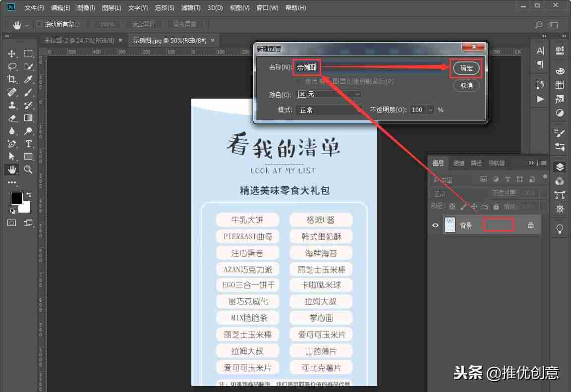Hide the 背景 layer with eye icon
Screen dimensions: 571x392
click(x=435, y=225)
